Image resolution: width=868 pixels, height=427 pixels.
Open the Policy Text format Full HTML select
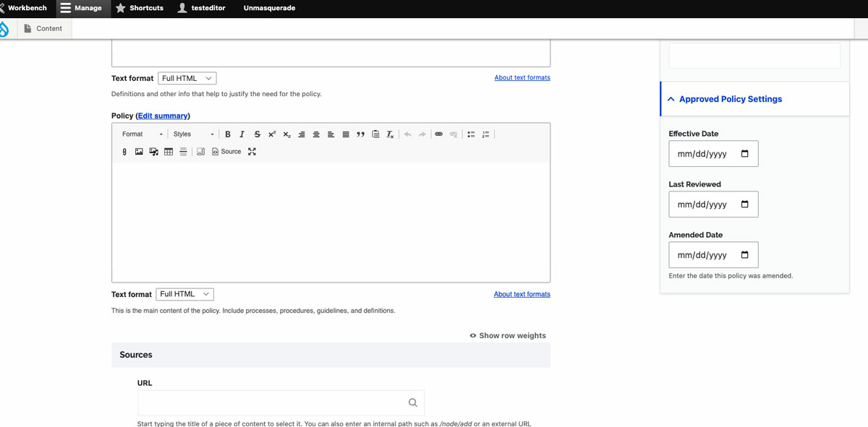(x=184, y=294)
